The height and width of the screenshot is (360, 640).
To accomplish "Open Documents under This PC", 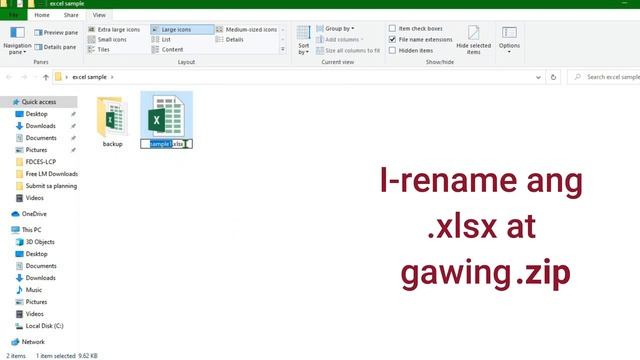I will tap(41, 266).
